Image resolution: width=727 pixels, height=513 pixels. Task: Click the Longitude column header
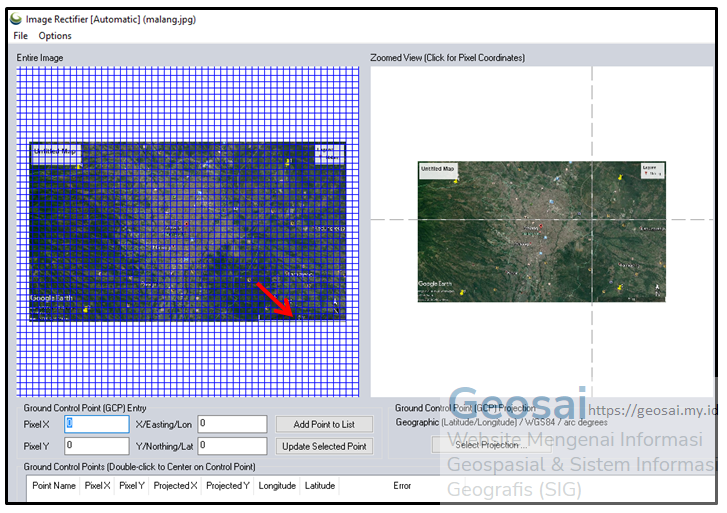click(x=277, y=486)
